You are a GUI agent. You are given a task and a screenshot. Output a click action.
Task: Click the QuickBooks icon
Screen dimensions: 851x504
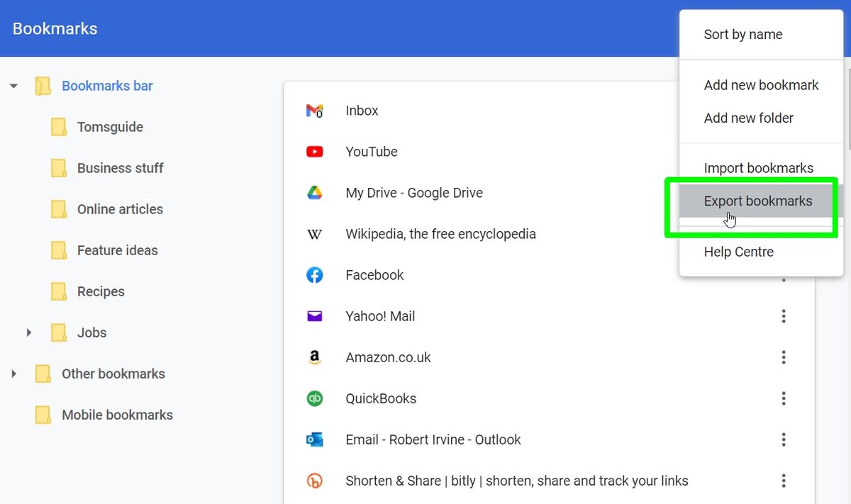click(315, 398)
